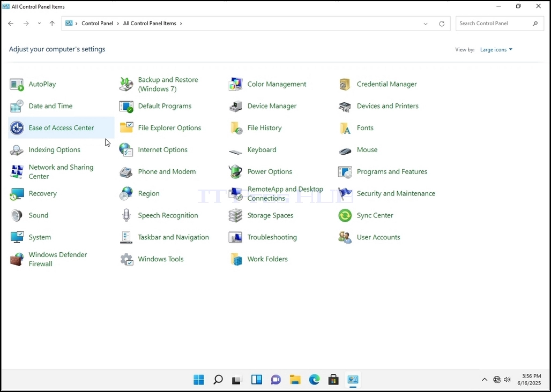Screen dimensions: 551x392
Task: Open File Explorer from taskbar
Action: point(295,379)
